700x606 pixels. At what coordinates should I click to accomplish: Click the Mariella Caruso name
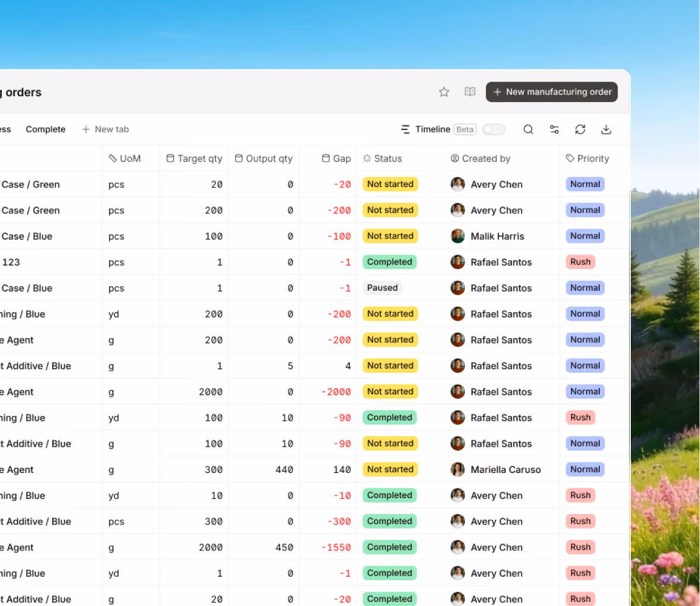tap(505, 469)
